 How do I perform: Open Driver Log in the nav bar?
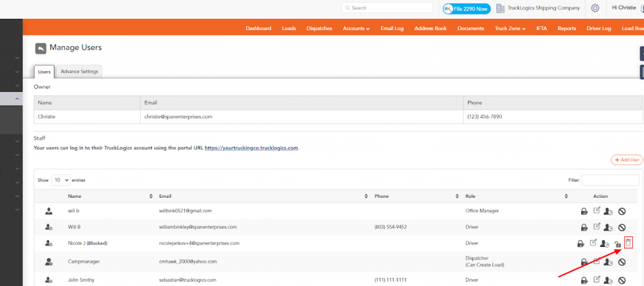[x=599, y=28]
